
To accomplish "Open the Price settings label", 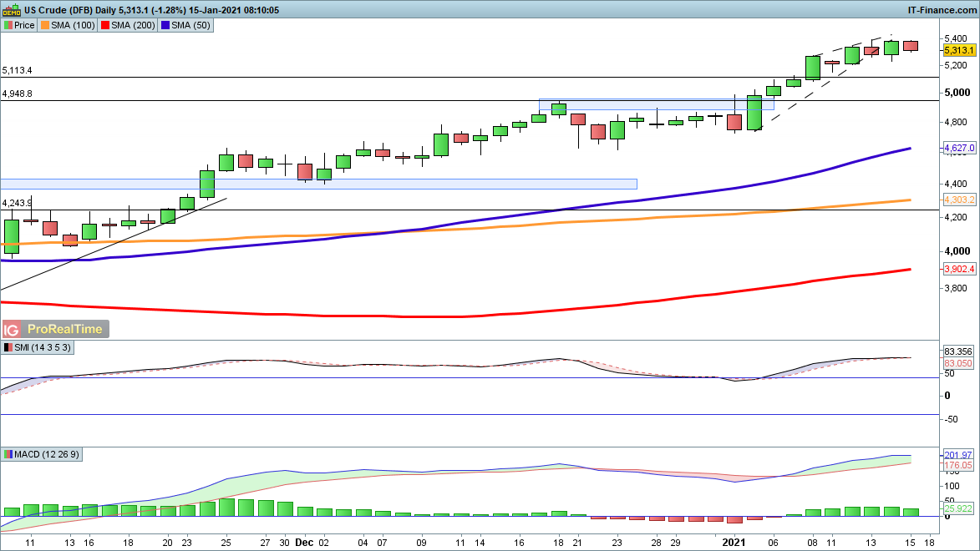I will tap(24, 26).
